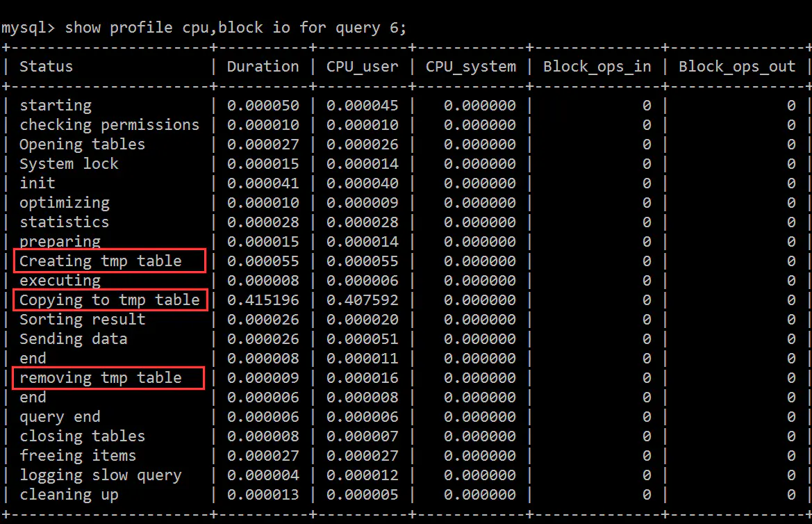This screenshot has width=812, height=524.
Task: Click the 'Duration' column header
Action: click(x=263, y=66)
